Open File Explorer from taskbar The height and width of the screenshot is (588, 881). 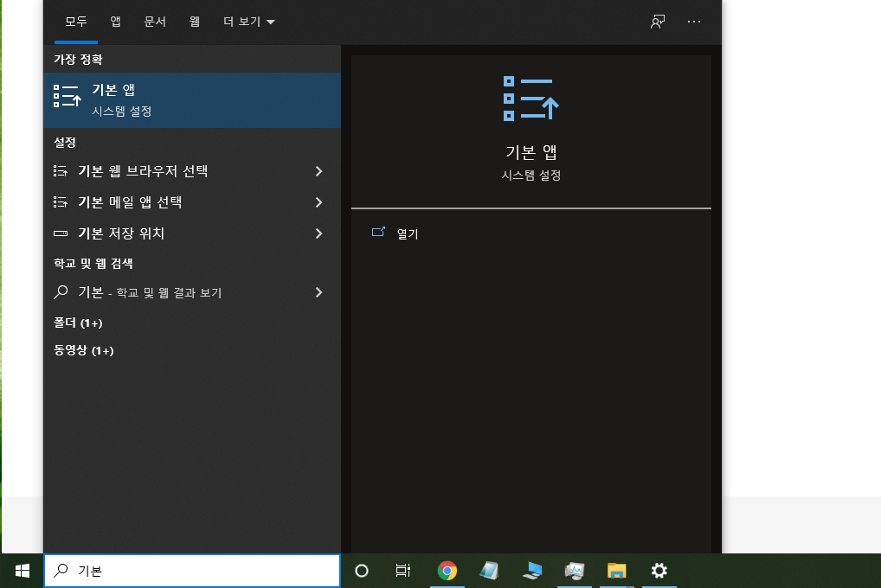[616, 571]
